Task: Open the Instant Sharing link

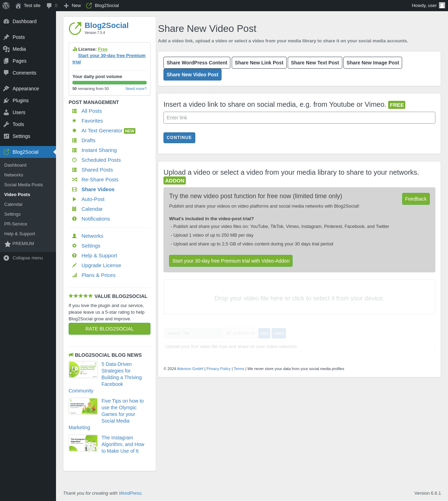Action: point(99,150)
